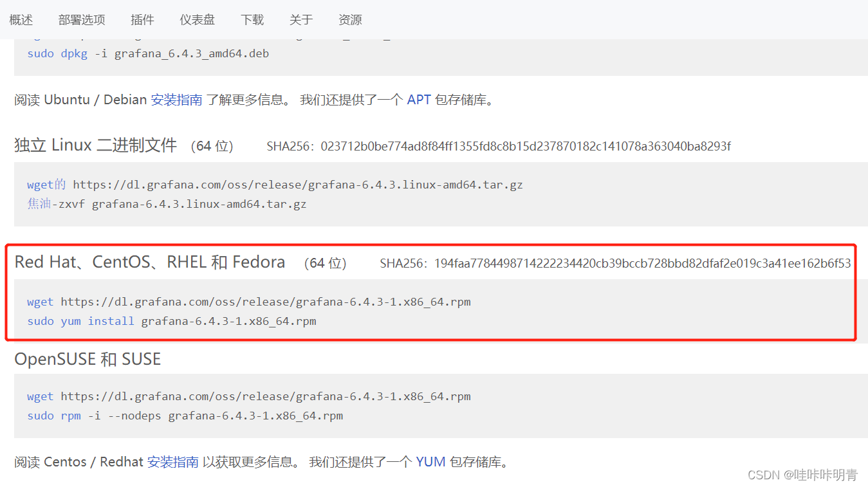Click the wget linux-amd64.tar.gz command line
Screen dimensions: 868x487
pyautogui.click(x=275, y=185)
